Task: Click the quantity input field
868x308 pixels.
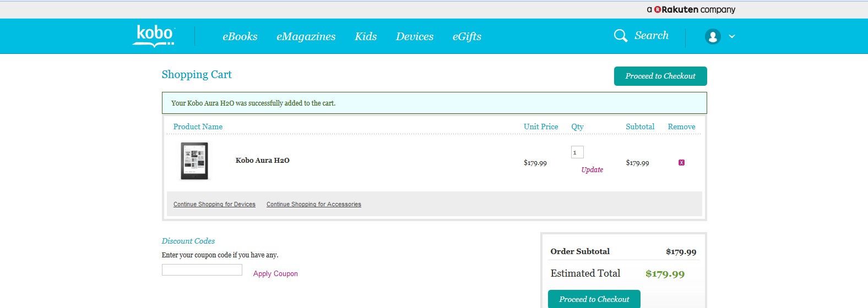Action: 577,152
